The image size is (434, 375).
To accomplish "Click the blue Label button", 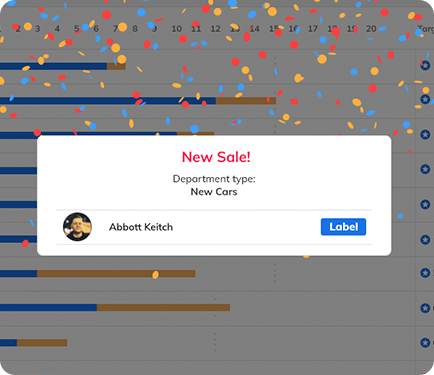I will pyautogui.click(x=343, y=227).
